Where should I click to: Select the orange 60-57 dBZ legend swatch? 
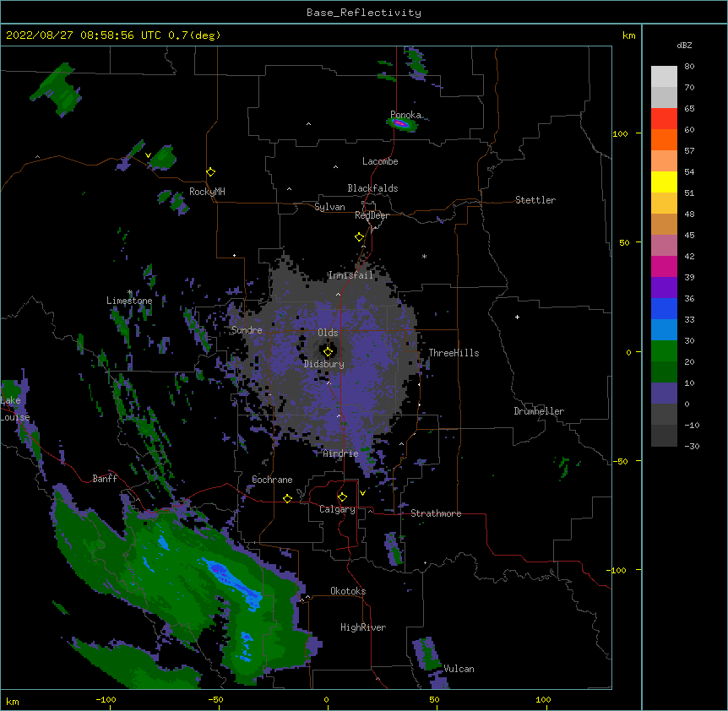pyautogui.click(x=664, y=139)
